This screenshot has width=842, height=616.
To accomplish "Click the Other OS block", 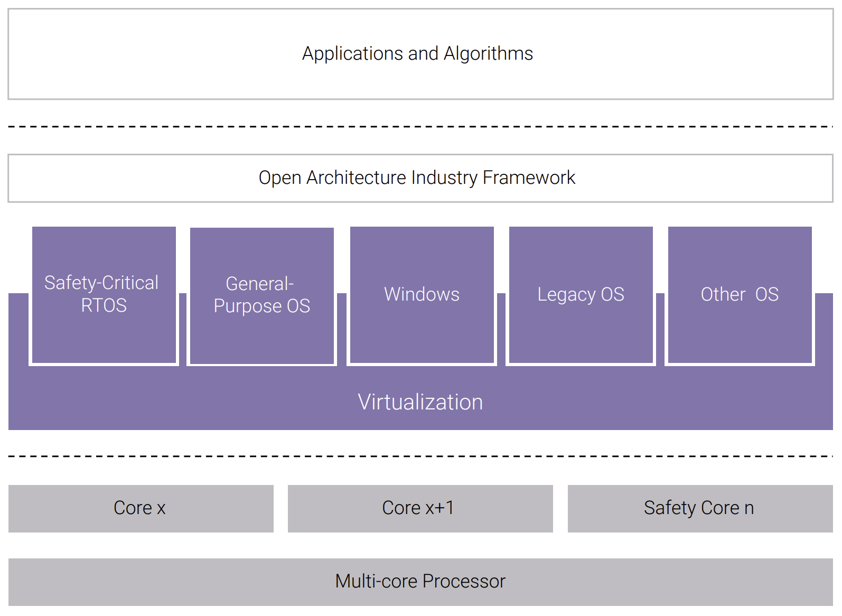I will (x=740, y=295).
